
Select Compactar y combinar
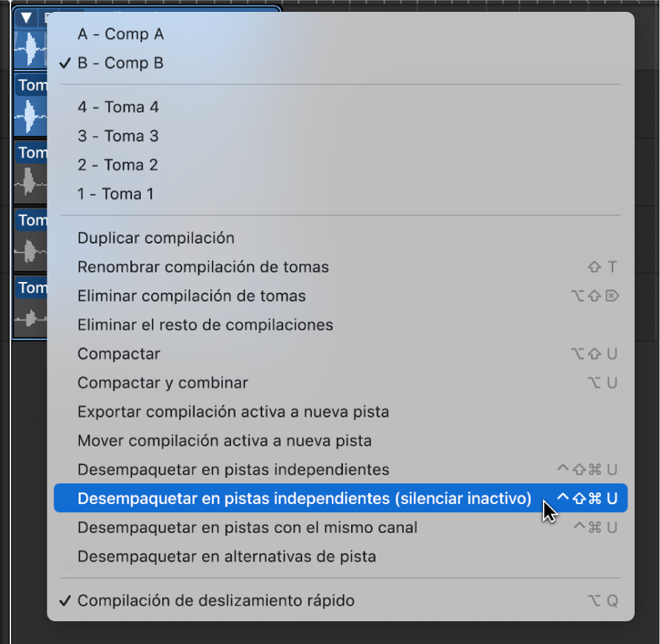pyautogui.click(x=163, y=383)
